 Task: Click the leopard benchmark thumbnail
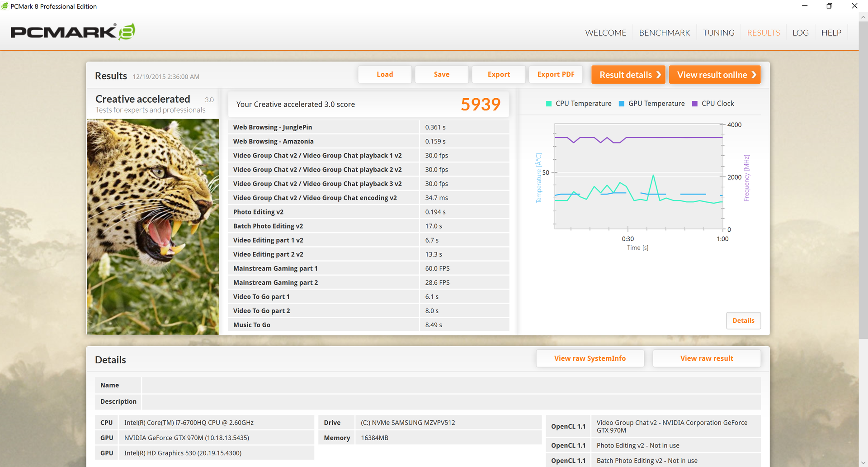(x=153, y=227)
